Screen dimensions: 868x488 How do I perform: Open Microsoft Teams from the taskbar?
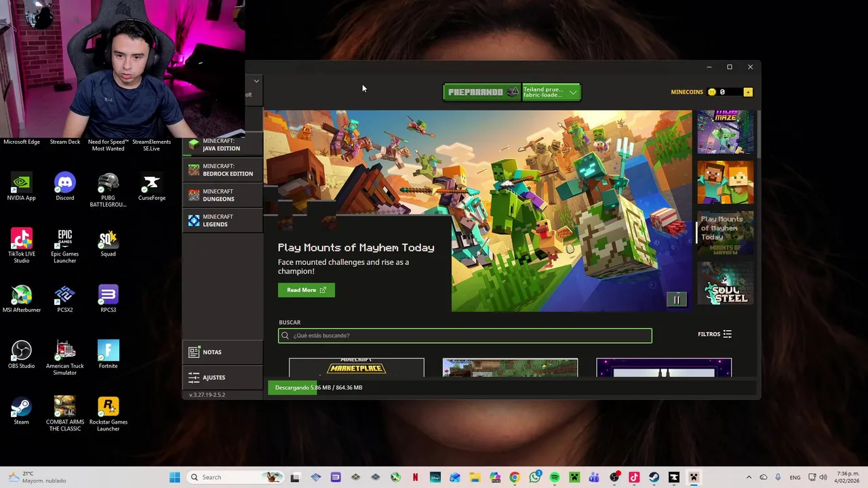point(594,477)
